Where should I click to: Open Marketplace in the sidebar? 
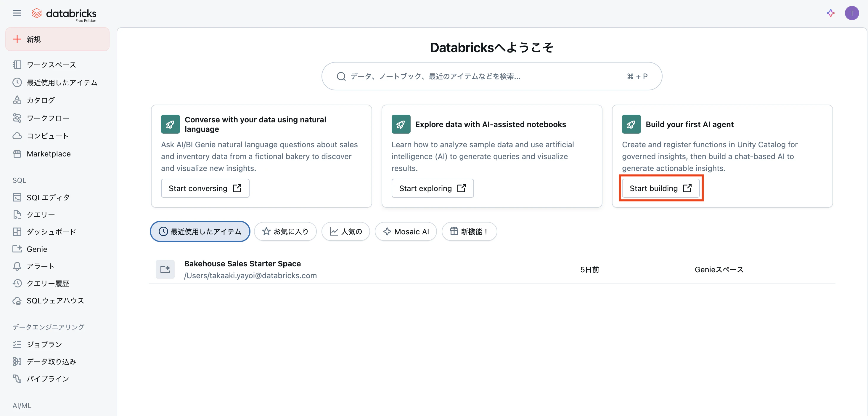pyautogui.click(x=49, y=154)
